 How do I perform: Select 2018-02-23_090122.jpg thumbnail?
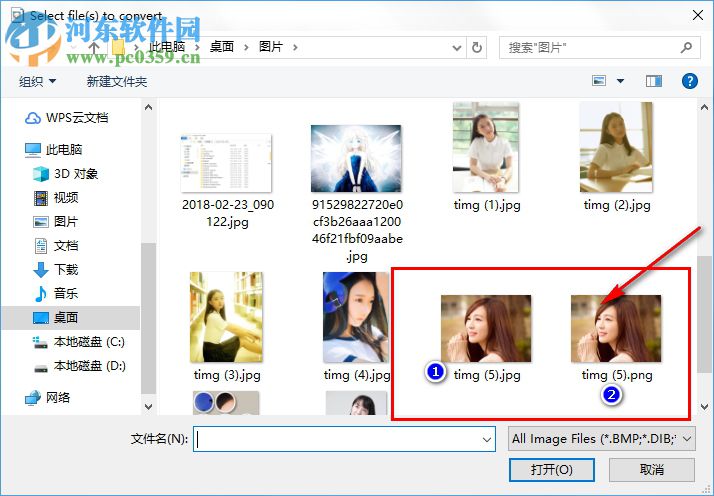(226, 163)
